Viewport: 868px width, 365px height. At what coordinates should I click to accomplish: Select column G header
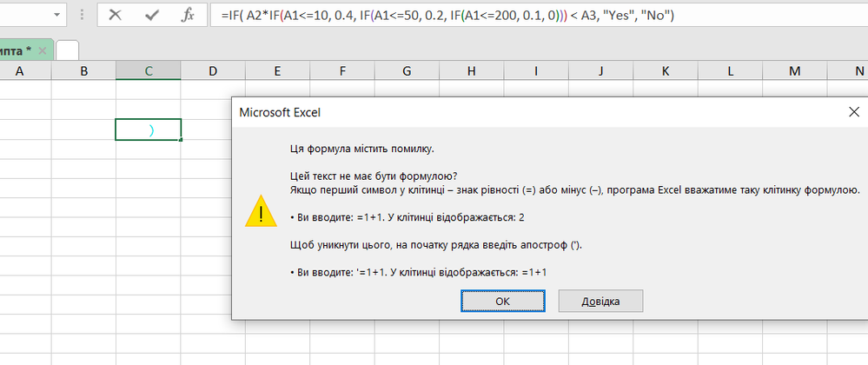[407, 71]
